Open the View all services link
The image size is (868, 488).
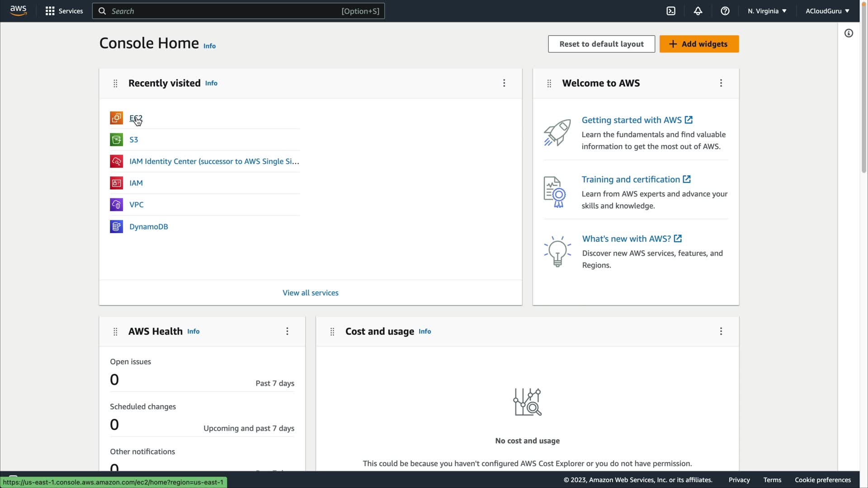310,293
